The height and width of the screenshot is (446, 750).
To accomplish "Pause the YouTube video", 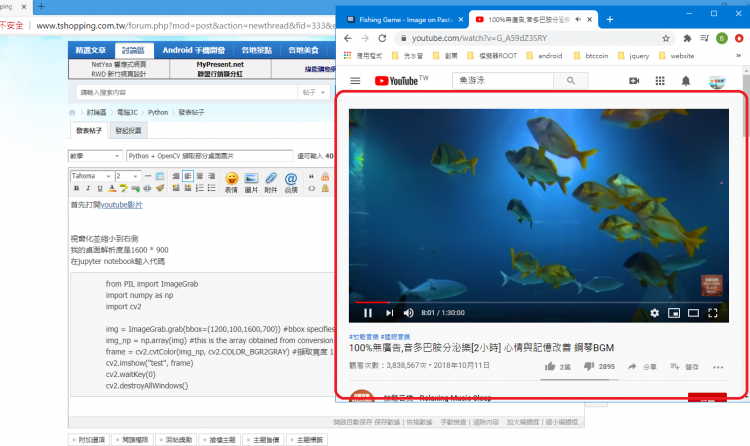I will click(x=368, y=313).
